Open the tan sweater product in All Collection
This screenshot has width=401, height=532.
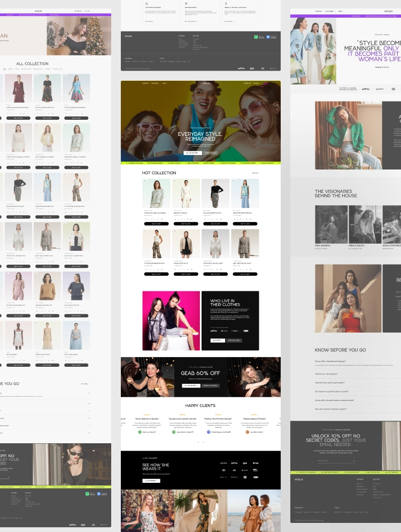pyautogui.click(x=47, y=286)
